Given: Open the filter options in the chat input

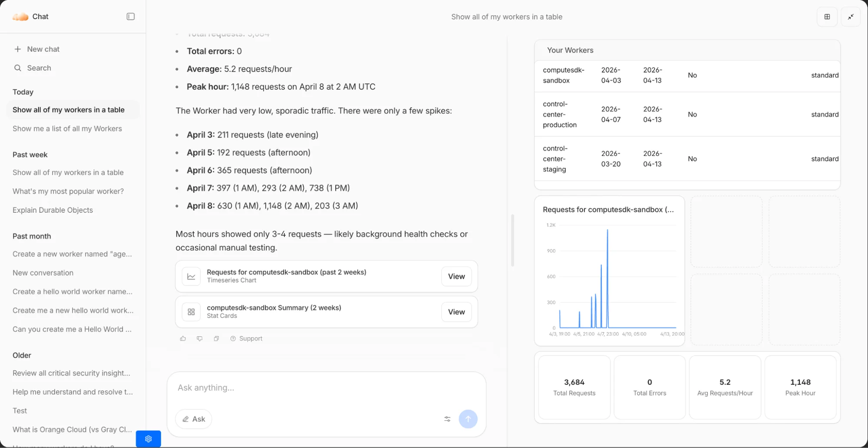Looking at the screenshot, I should [x=447, y=419].
